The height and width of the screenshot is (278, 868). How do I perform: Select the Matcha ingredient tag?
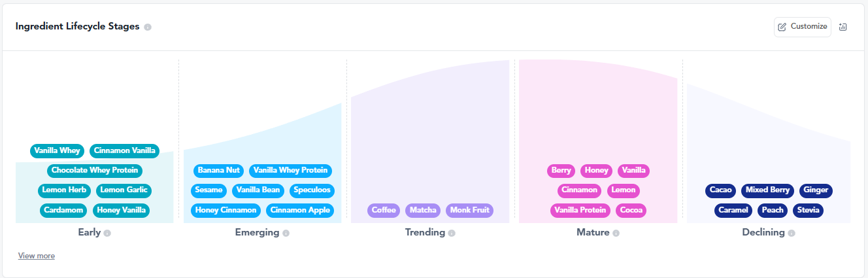pos(423,211)
